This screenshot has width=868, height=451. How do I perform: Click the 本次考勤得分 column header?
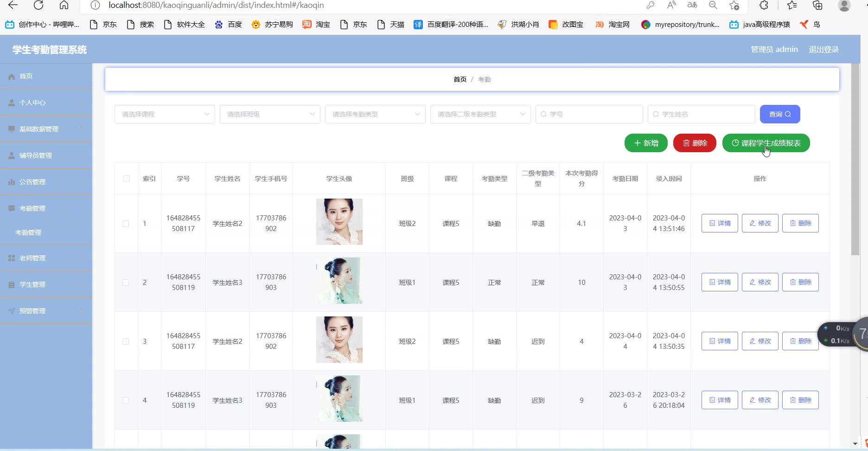tap(581, 179)
